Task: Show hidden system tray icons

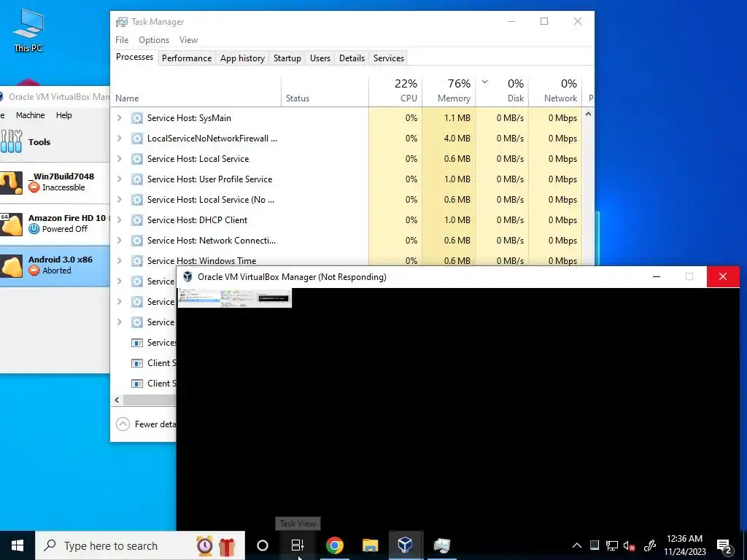Action: pyautogui.click(x=576, y=545)
